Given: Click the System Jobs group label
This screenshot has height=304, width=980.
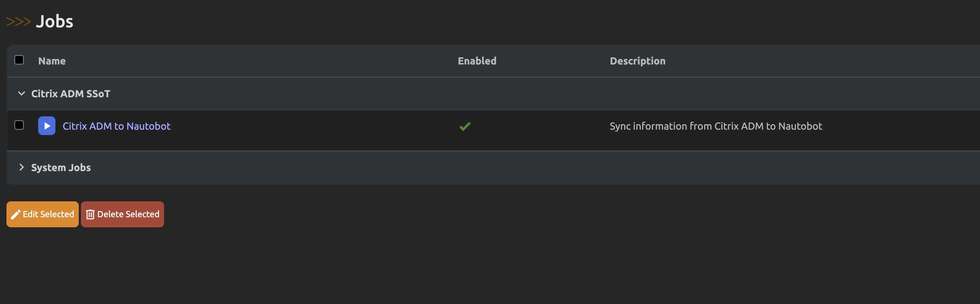Looking at the screenshot, I should [61, 167].
